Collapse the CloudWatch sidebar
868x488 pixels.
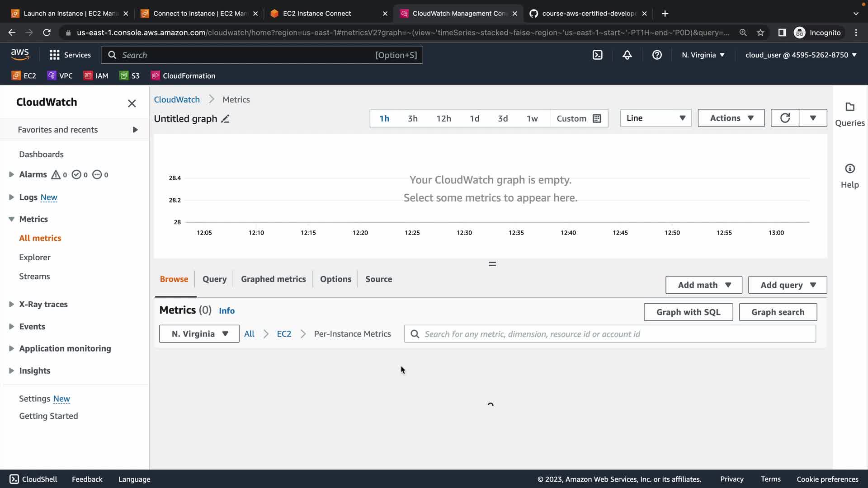(132, 103)
